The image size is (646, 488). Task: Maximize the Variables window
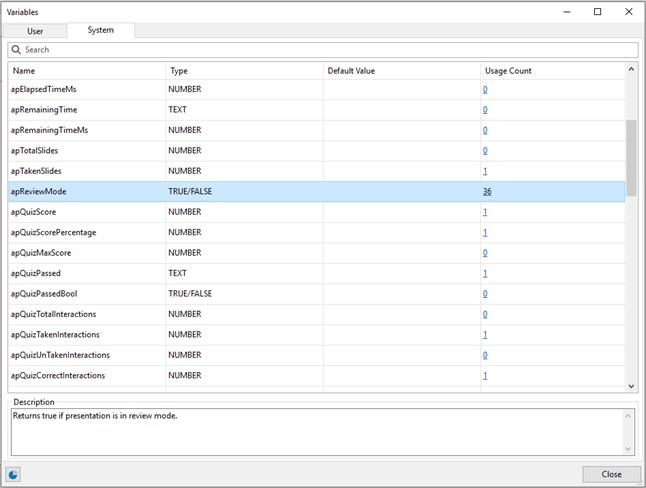point(598,12)
